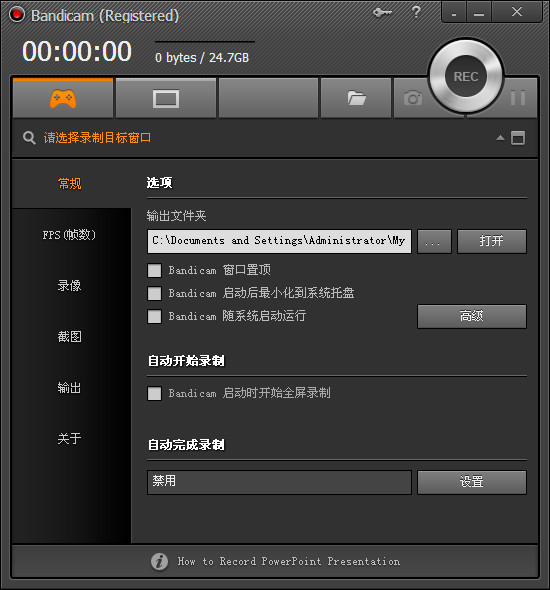Start recording with the REC button

[466, 76]
